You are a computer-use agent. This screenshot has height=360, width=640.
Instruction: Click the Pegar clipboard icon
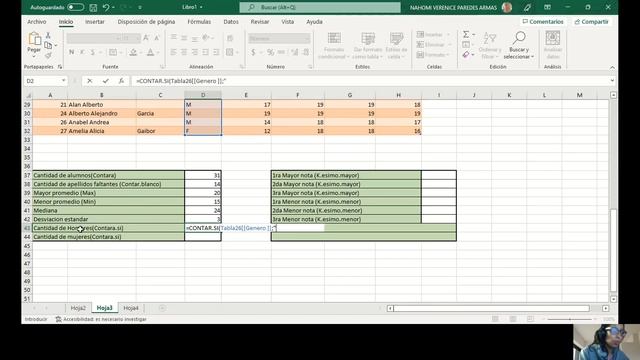pyautogui.click(x=34, y=39)
